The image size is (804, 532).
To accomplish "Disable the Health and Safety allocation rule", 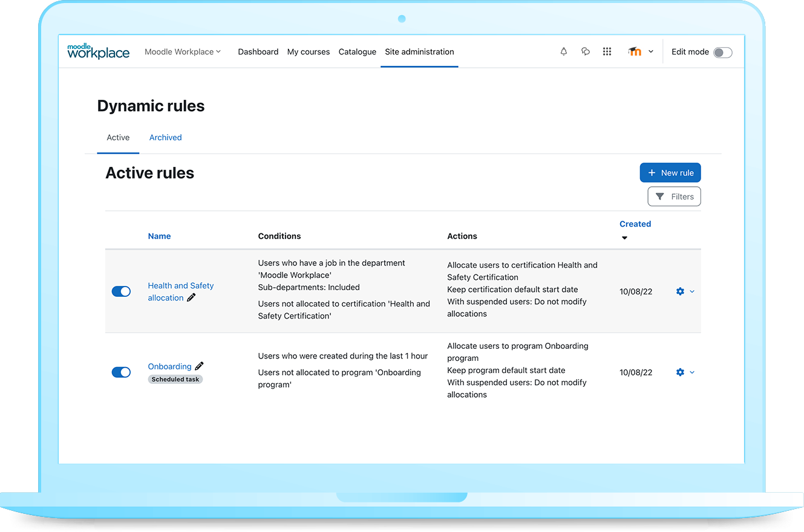I will [121, 291].
